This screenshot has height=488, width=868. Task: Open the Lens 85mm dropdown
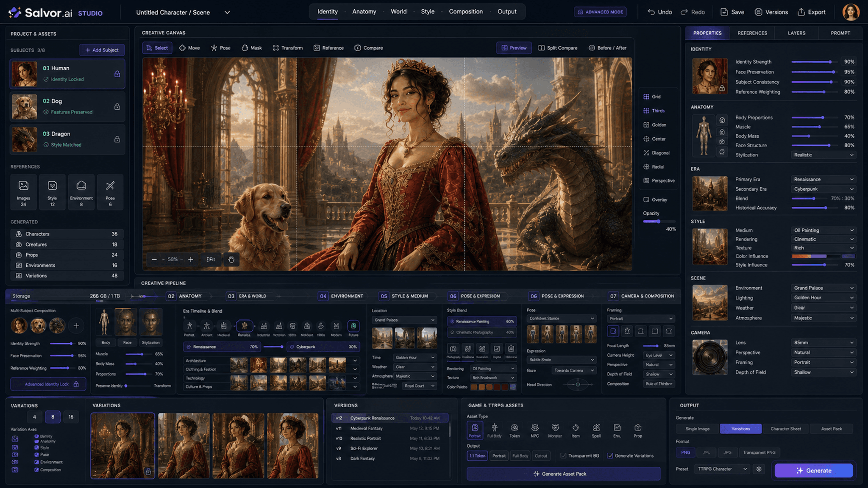coord(823,343)
